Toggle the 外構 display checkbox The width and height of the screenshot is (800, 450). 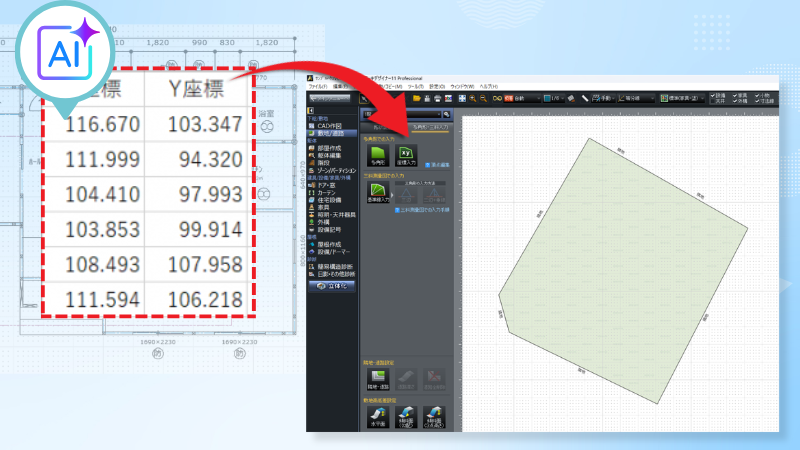(735, 101)
